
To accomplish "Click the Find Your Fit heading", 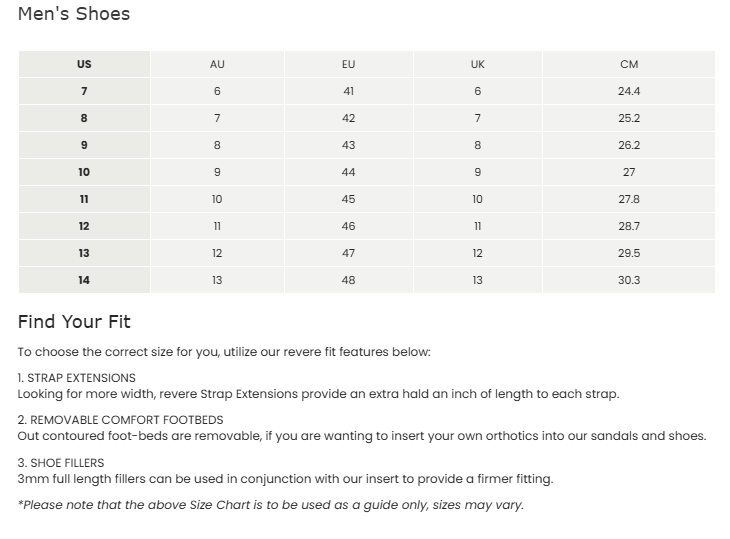I will click(x=74, y=322).
